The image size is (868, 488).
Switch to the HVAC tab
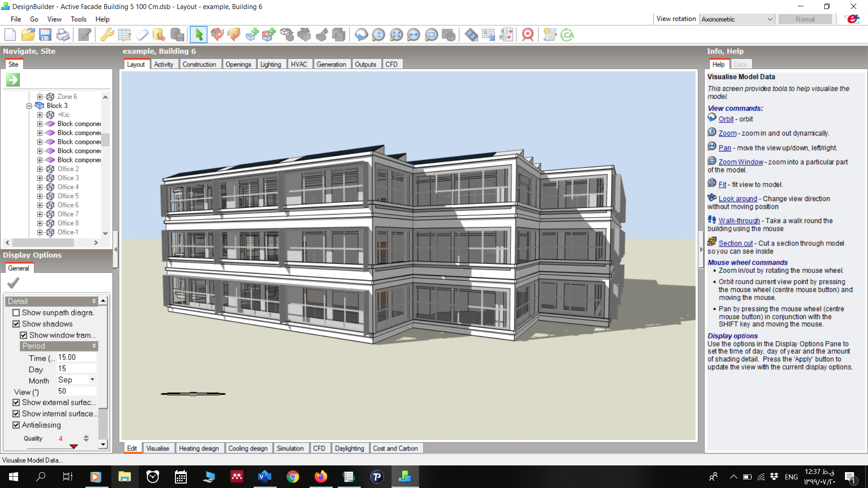point(299,64)
